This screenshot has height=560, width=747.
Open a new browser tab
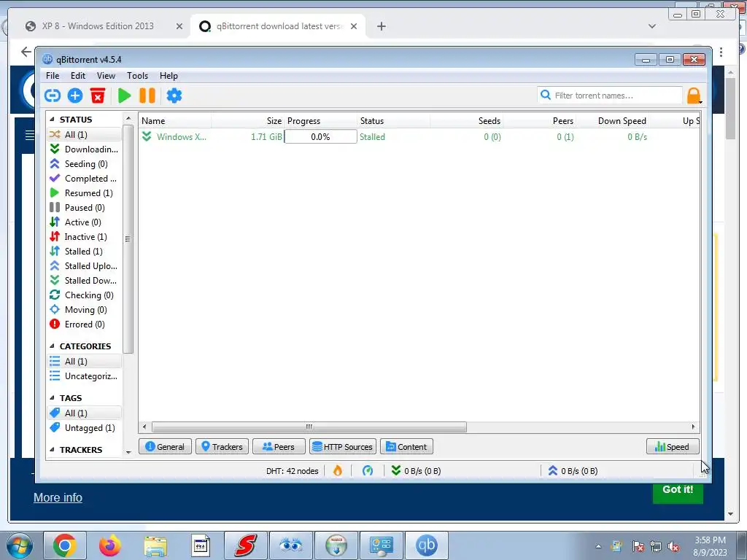[x=381, y=26]
